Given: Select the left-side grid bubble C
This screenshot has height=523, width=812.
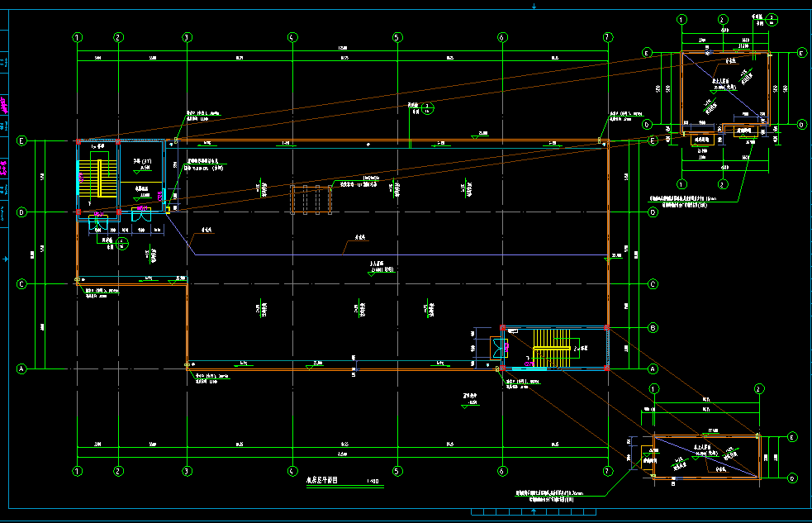Looking at the screenshot, I should [22, 285].
